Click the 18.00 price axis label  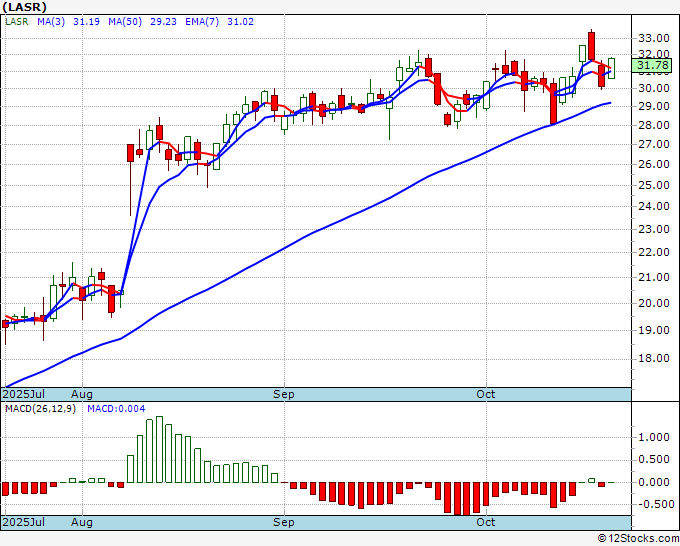click(x=654, y=358)
